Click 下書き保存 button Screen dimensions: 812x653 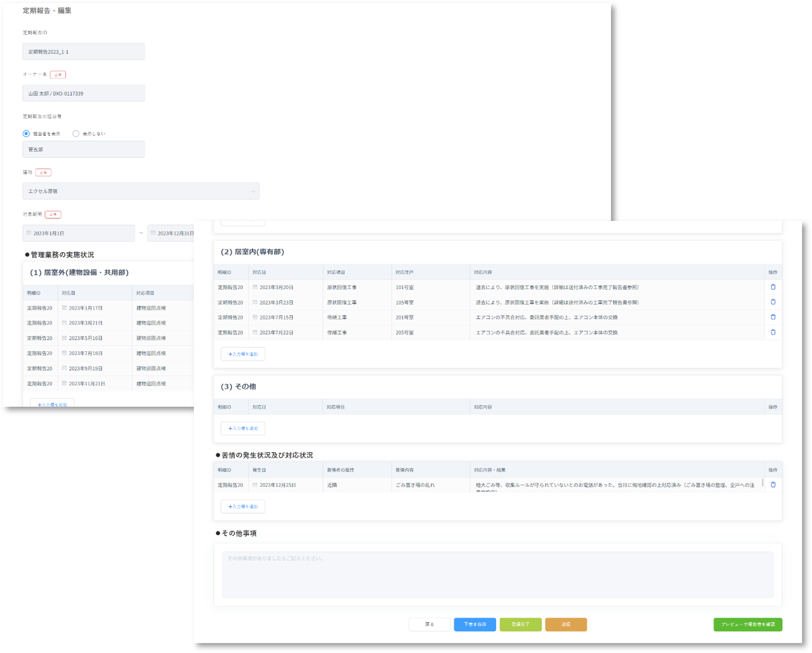point(475,624)
